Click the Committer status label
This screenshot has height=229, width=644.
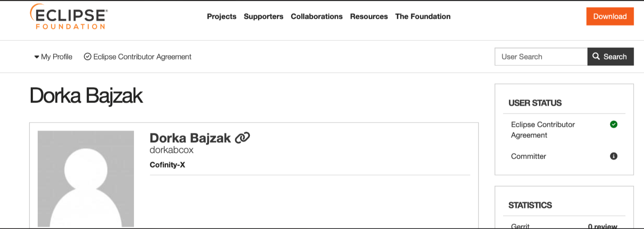(x=528, y=156)
